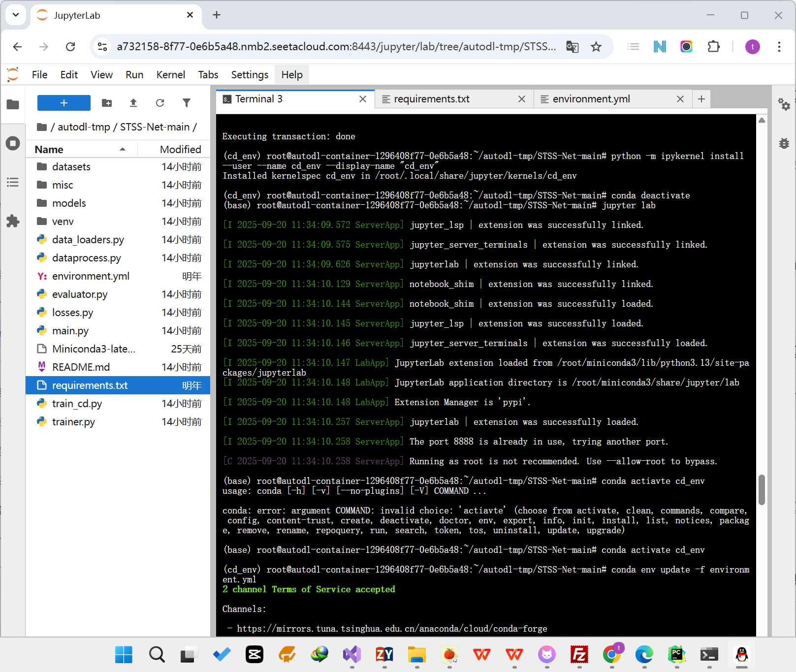Show running terminals and kernels panel
Viewport: 796px width, 672px height.
click(x=13, y=143)
